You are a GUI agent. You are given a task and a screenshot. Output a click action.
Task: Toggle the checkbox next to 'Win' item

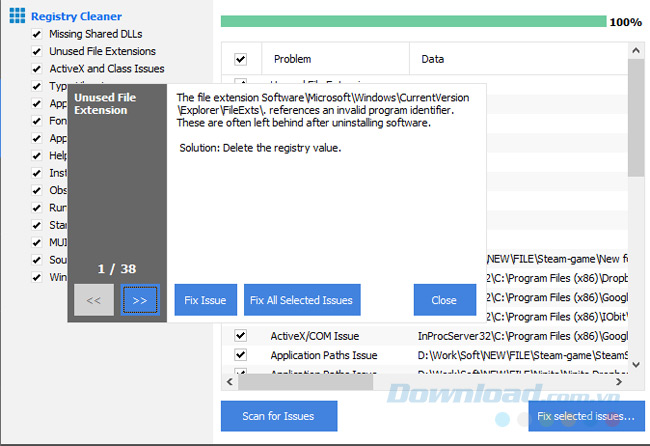click(x=37, y=277)
